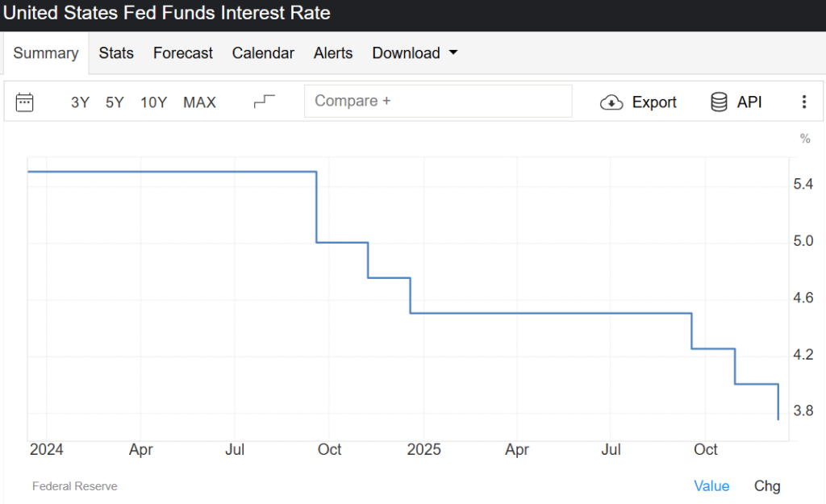Set chart range to 3Y

coord(80,102)
